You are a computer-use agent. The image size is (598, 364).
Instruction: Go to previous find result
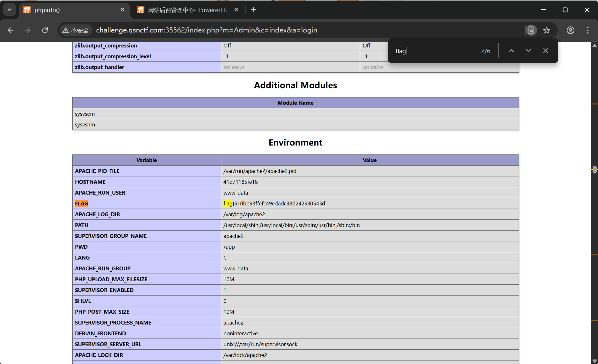[x=511, y=51]
